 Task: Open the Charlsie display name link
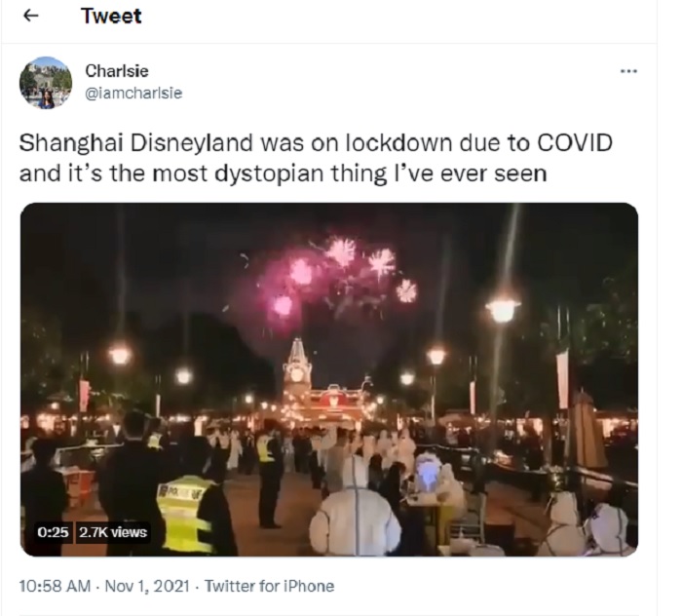click(117, 71)
